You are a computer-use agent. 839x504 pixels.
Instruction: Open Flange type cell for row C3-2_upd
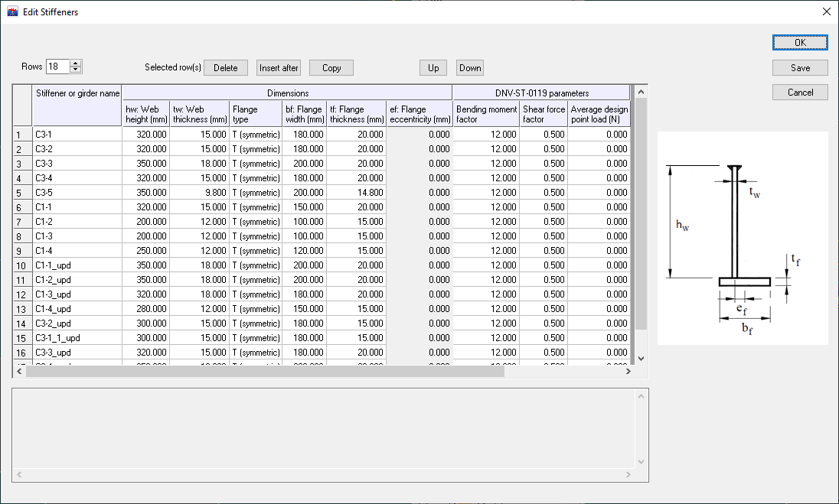(x=256, y=324)
